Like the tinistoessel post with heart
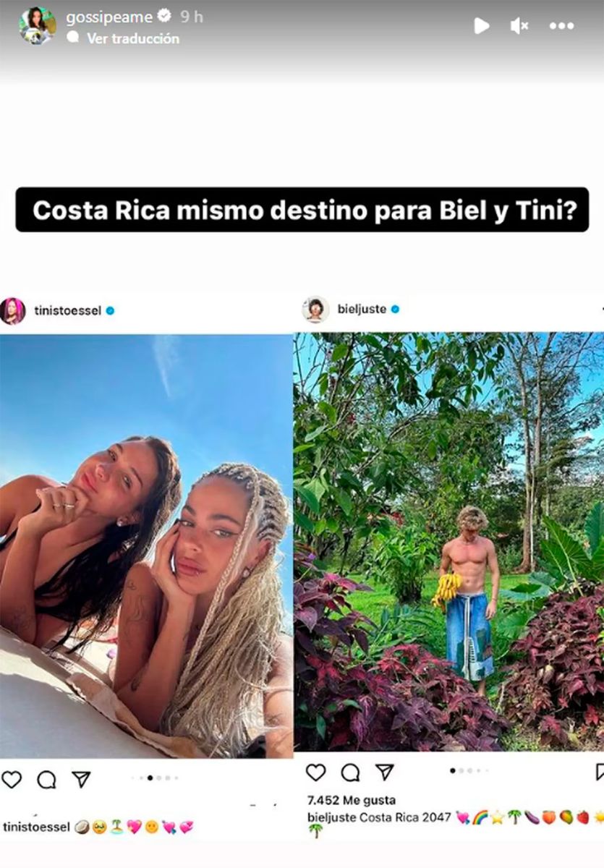 12,779
